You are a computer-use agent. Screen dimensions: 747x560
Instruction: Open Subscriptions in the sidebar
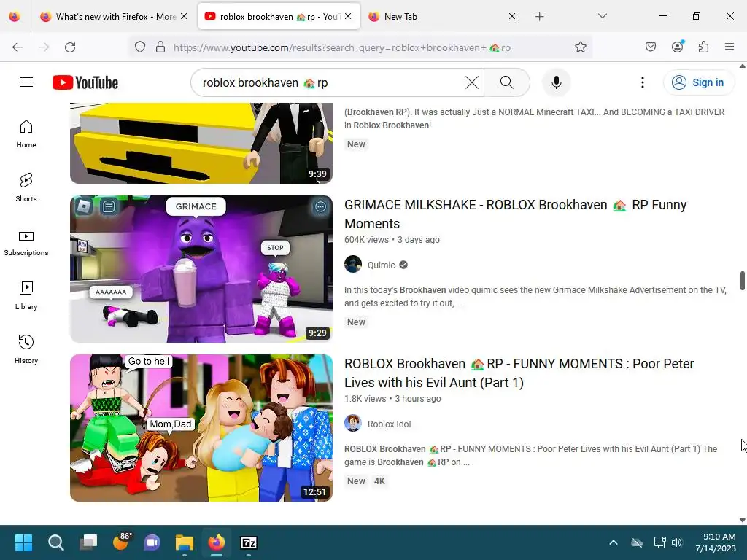(26, 241)
